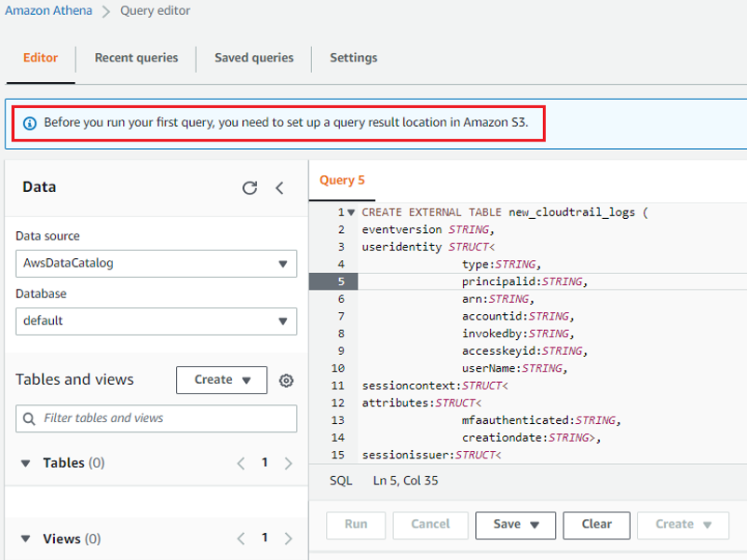
Task: Click the refresh icon in Data panel
Action: 250,188
